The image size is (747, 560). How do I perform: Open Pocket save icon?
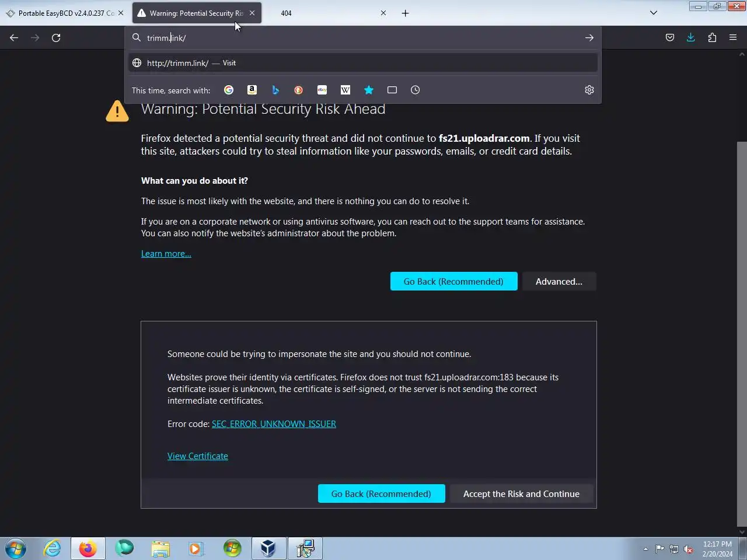pos(670,38)
